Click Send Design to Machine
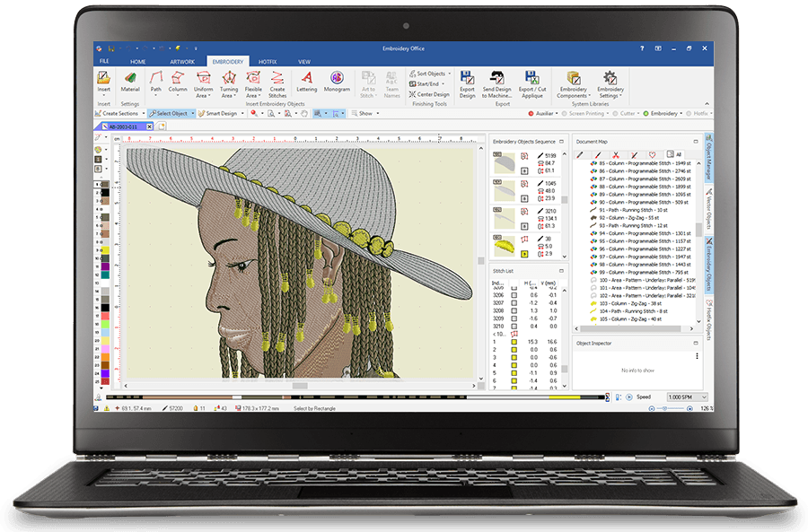The height and width of the screenshot is (532, 808). pos(496,80)
